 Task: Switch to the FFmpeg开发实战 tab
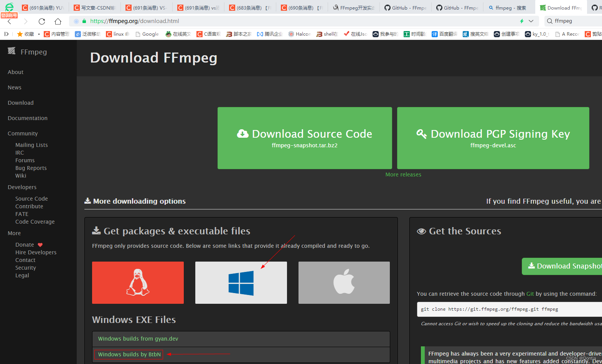point(353,8)
